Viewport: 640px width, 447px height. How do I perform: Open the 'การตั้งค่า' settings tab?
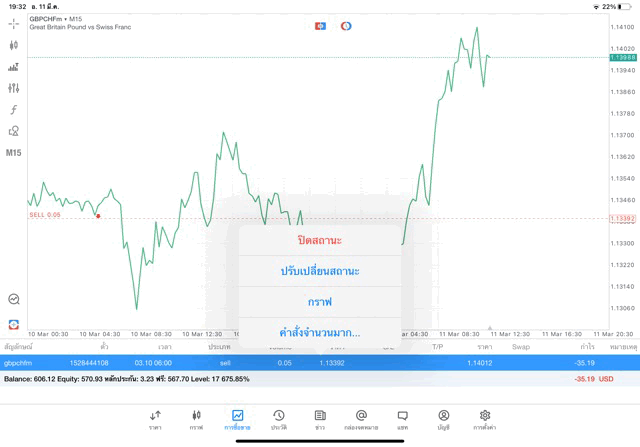point(485,419)
